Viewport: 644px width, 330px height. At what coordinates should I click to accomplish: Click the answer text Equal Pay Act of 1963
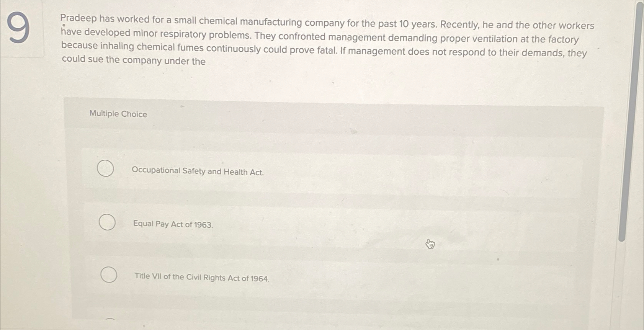(x=173, y=224)
